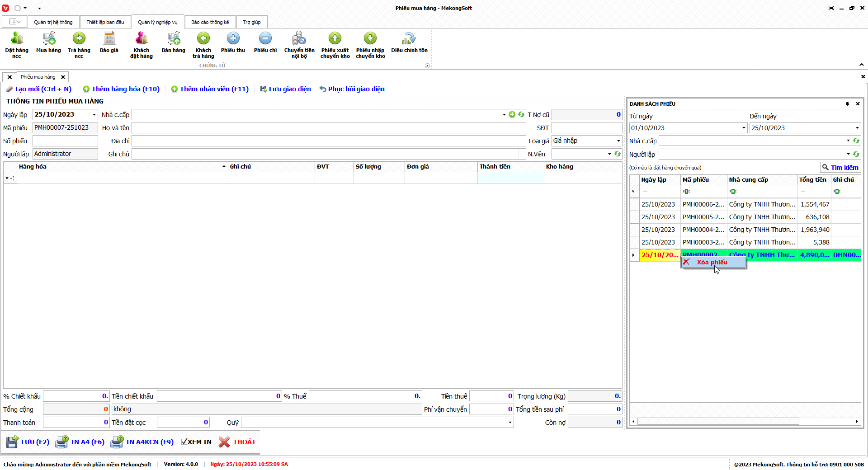Image resolution: width=868 pixels, height=470 pixels.
Task: Click green add supplier plus icon
Action: [x=512, y=115]
